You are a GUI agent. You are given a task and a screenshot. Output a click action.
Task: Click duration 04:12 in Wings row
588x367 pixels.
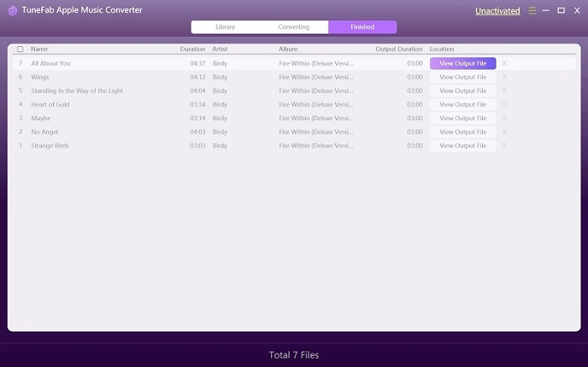point(197,77)
